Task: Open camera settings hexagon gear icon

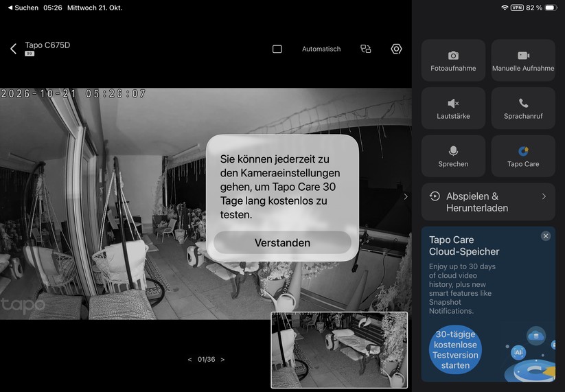Action: (x=396, y=49)
